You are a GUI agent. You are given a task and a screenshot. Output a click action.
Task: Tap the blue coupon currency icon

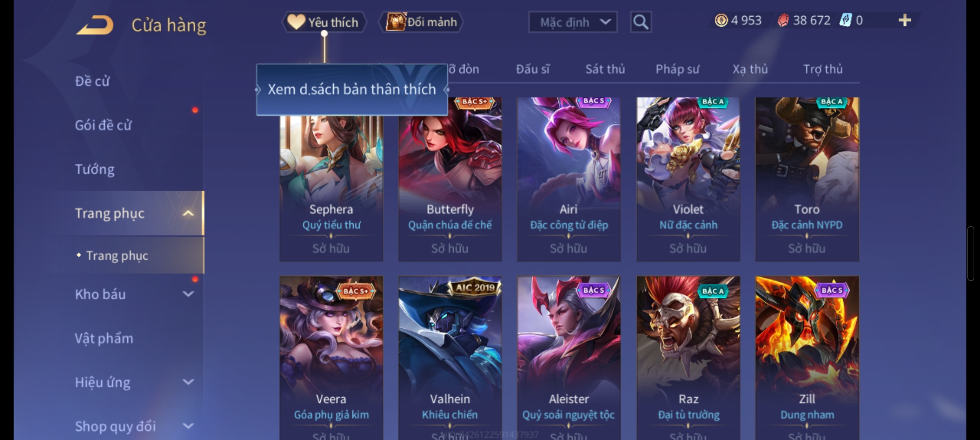pyautogui.click(x=846, y=20)
